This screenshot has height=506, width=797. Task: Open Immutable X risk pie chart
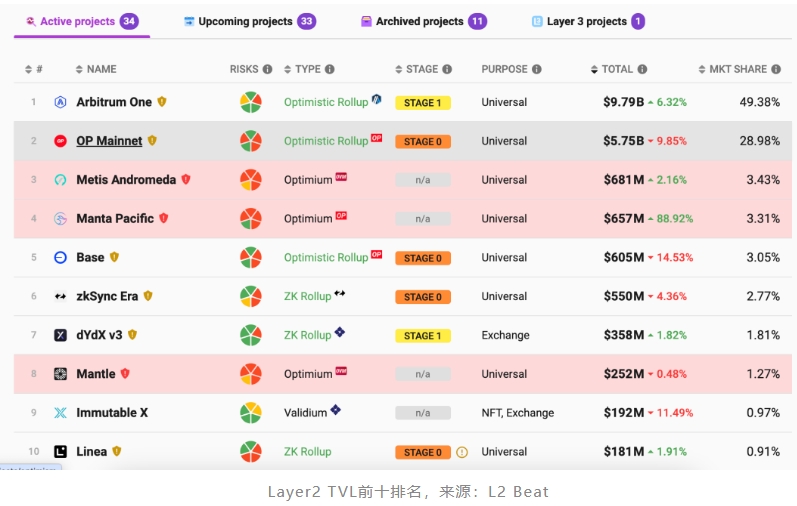(x=251, y=412)
